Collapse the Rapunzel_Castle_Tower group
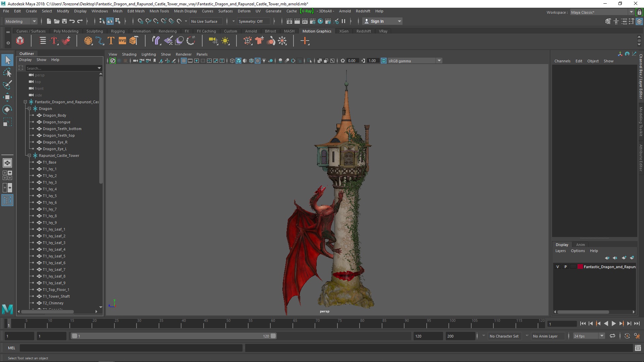This screenshot has width=644, height=362. click(x=29, y=156)
